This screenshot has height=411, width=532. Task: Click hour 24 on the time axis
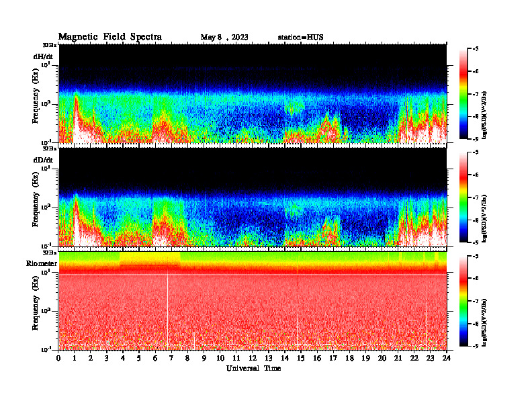tap(447, 358)
